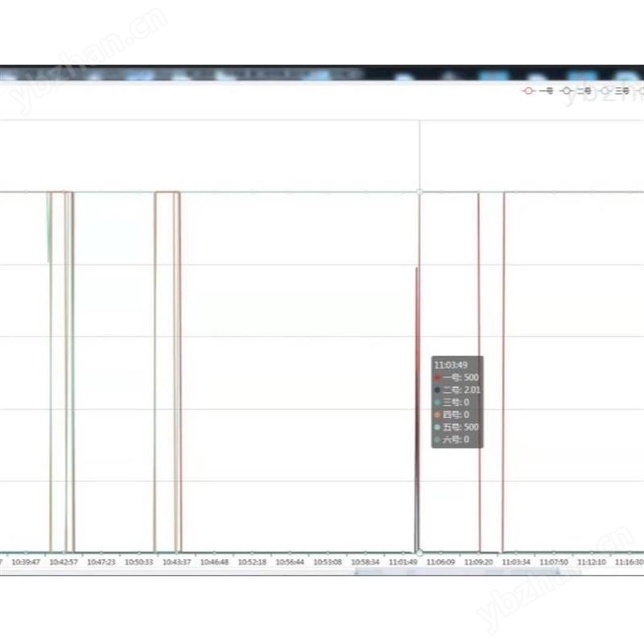Click the 10:58:34 time axis label
Screen dimensions: 644x644
point(365,562)
